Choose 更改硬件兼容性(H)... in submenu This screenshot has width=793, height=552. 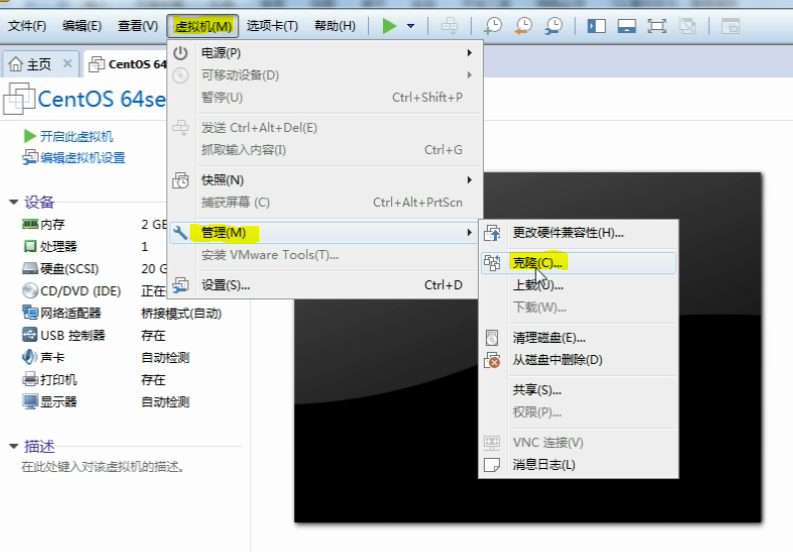pos(579,233)
